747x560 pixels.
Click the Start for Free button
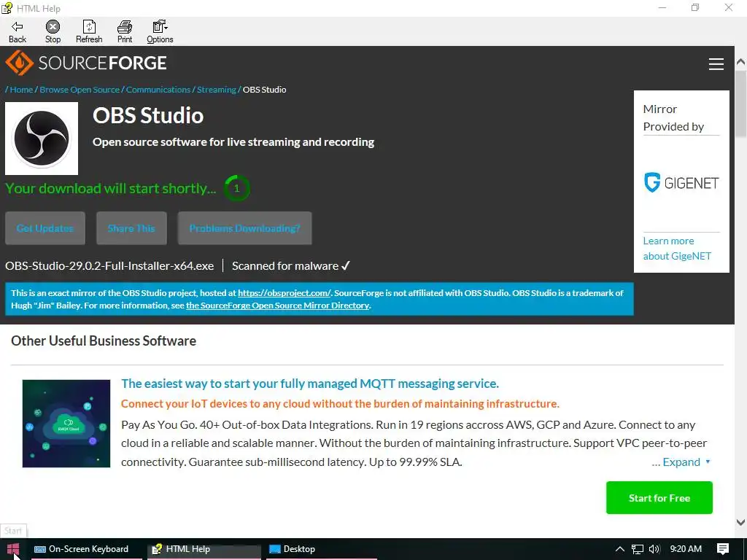659,497
